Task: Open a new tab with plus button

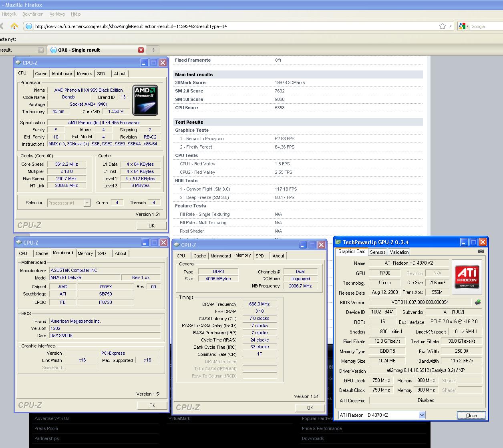Action: pyautogui.click(x=153, y=50)
